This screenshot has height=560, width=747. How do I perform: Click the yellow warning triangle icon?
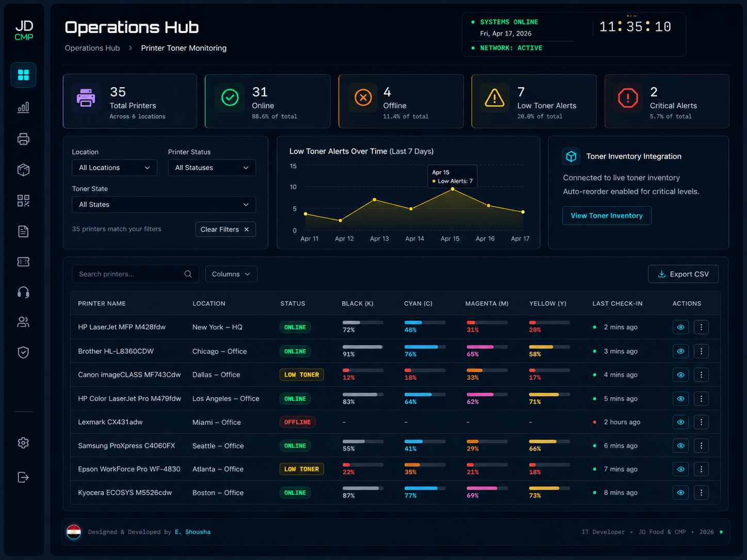click(x=494, y=97)
